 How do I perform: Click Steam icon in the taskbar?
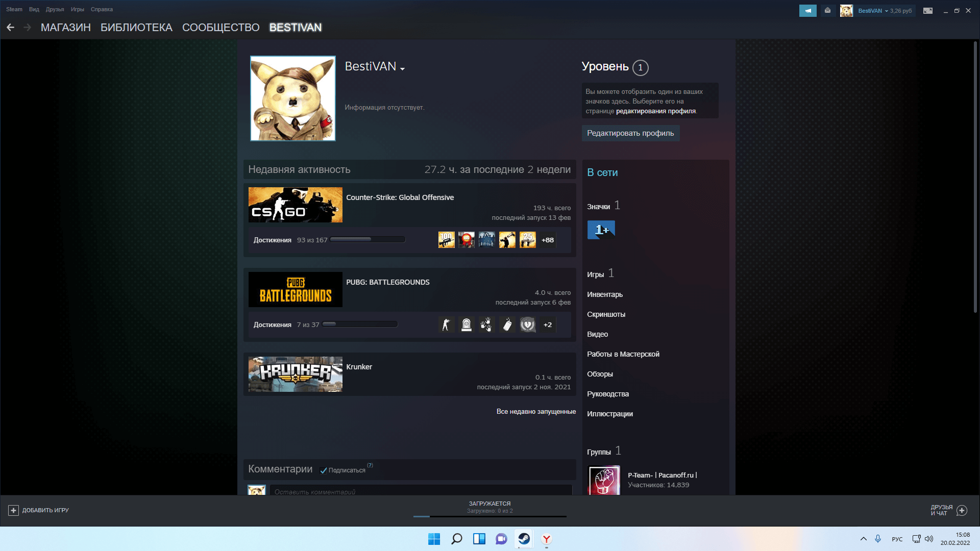click(x=524, y=539)
